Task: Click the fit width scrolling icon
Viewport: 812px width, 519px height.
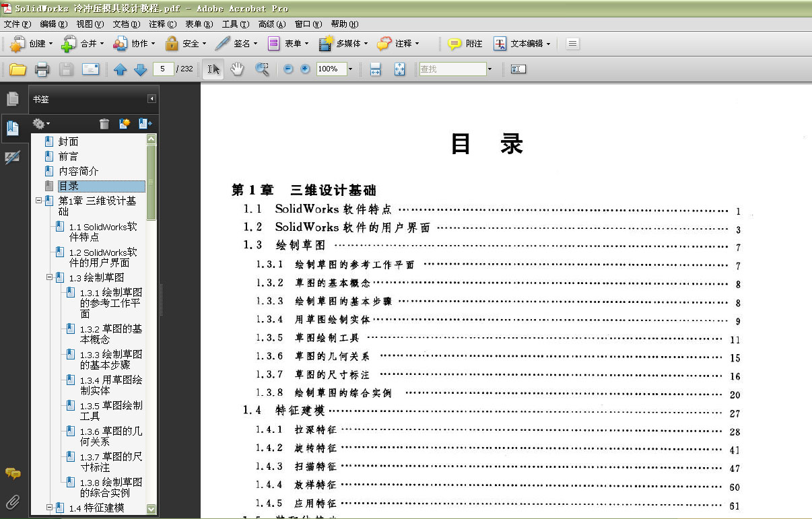Action: (x=376, y=69)
